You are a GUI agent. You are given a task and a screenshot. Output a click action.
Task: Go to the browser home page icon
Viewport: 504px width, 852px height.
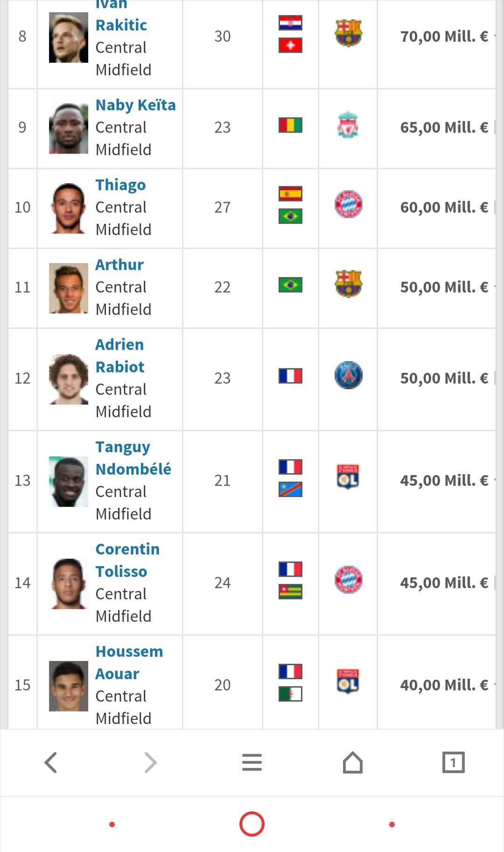pos(353,762)
